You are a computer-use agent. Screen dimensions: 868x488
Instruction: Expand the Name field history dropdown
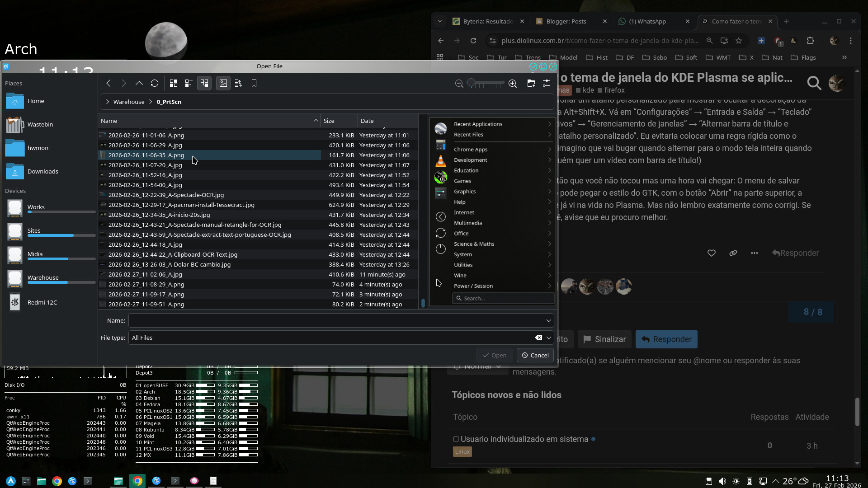(x=548, y=320)
